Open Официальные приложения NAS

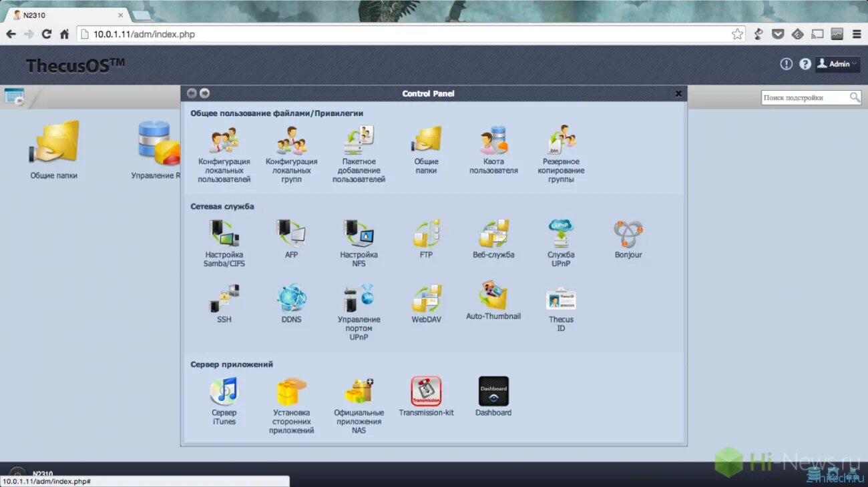click(x=359, y=406)
